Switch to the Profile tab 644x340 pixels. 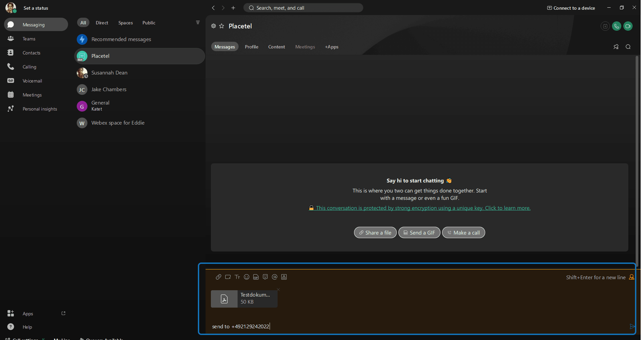[x=252, y=47]
